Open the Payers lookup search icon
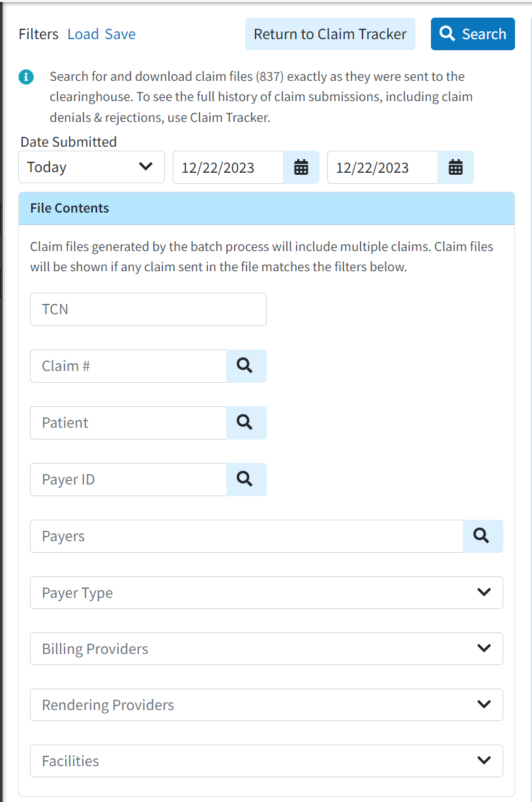 click(x=482, y=536)
